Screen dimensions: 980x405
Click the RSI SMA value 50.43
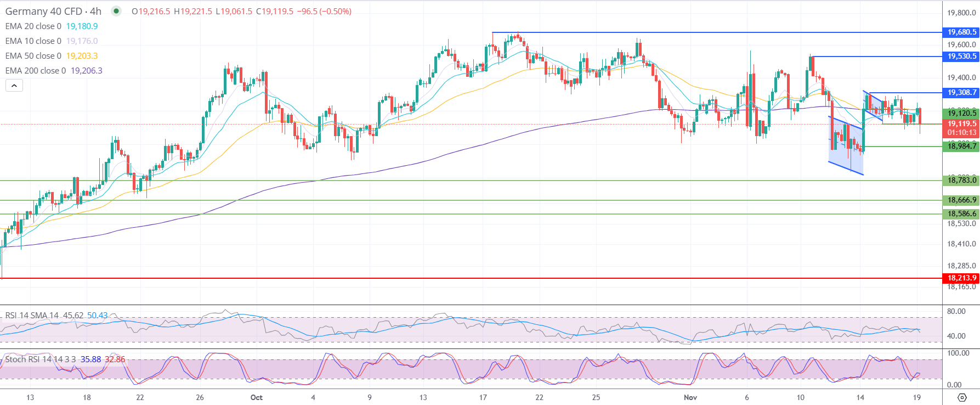pyautogui.click(x=98, y=316)
